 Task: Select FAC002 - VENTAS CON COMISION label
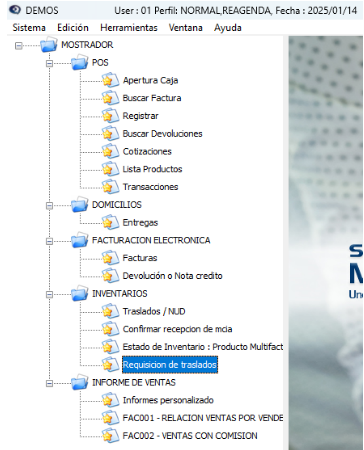coord(190,436)
